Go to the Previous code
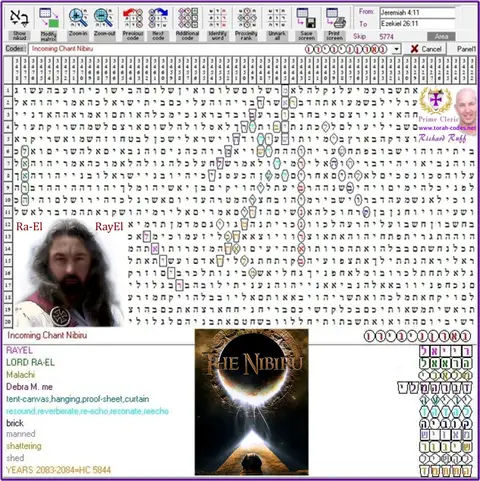Viewport: 480px width, 481px height. coord(133,24)
